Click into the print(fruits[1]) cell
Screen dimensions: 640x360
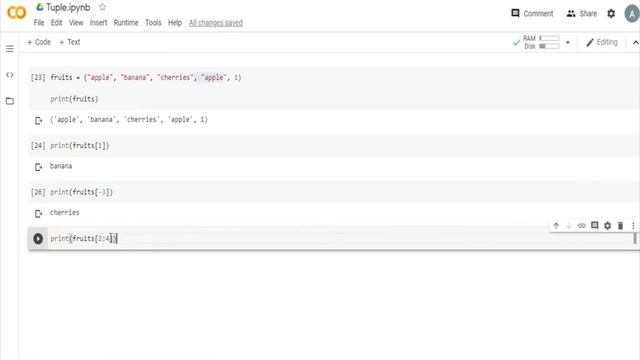tap(80, 146)
